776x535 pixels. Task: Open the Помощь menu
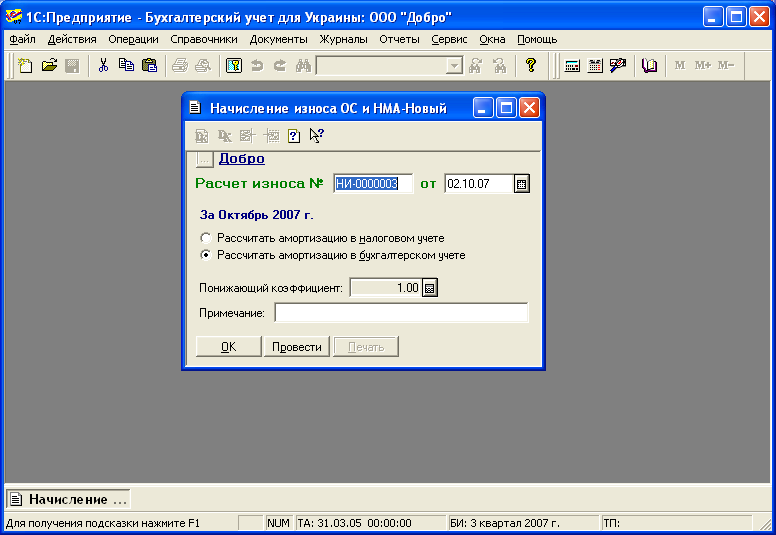(537, 39)
